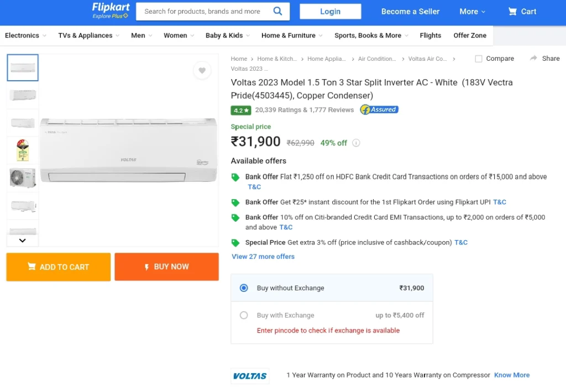
Task: Click the search magnifier icon
Action: point(277,11)
